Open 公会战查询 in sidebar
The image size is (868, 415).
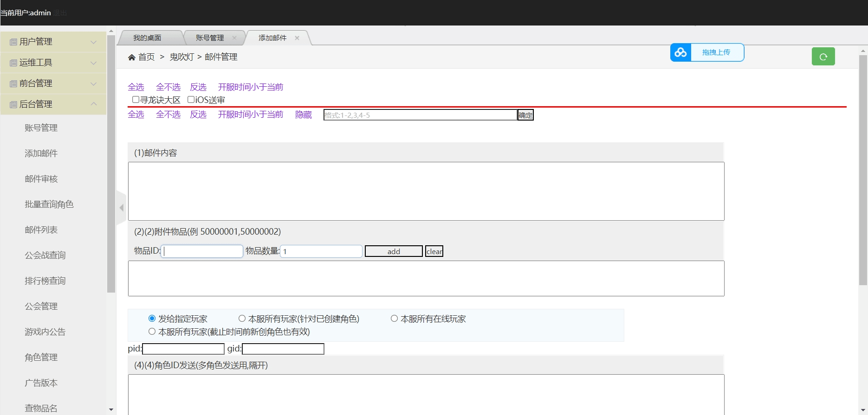[45, 255]
